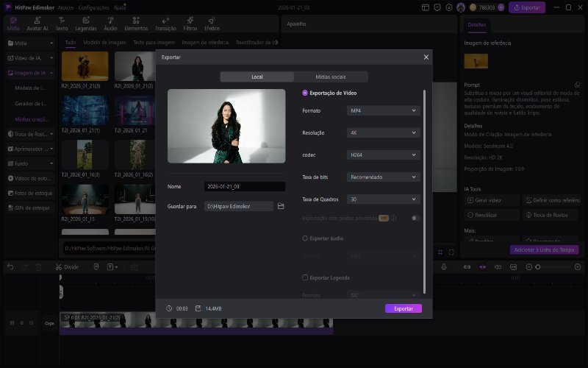
Task: Open the Legendas tool
Action: point(86,24)
